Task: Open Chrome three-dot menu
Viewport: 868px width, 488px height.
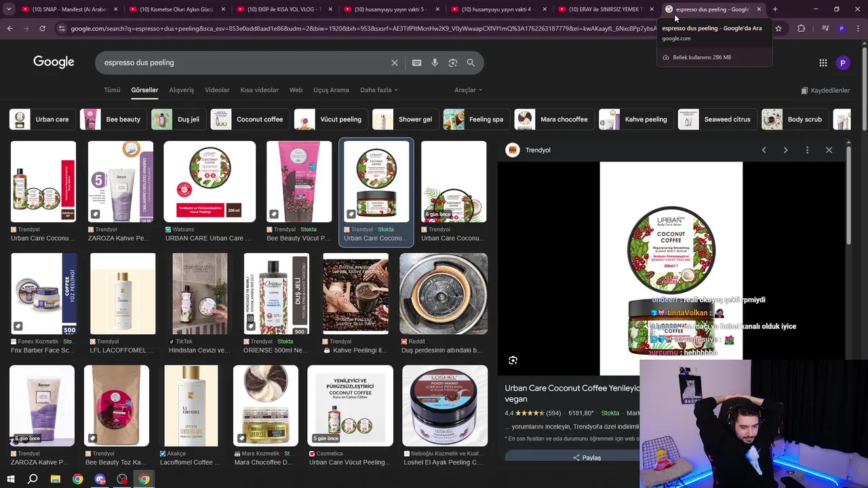Action: (x=858, y=28)
